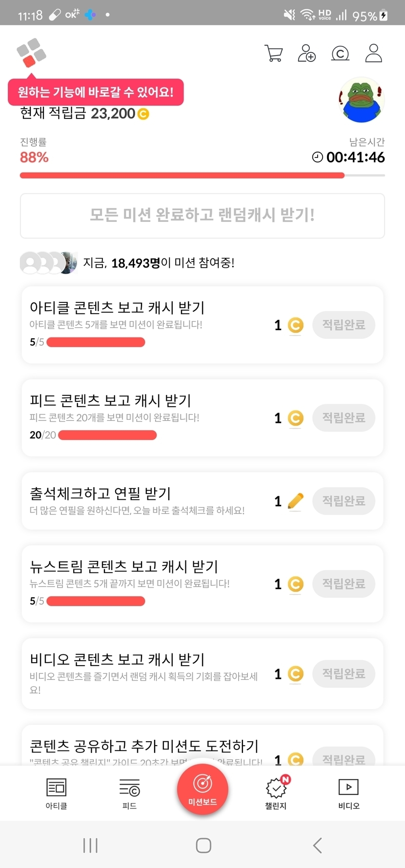Click the red mission progress bar
Image resolution: width=405 pixels, height=868 pixels.
182,176
